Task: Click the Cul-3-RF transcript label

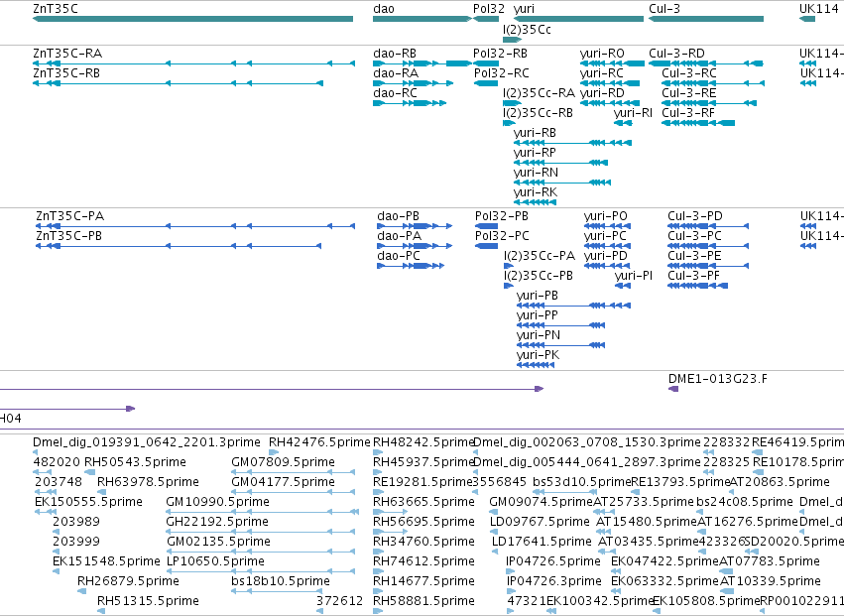Action: tap(688, 113)
